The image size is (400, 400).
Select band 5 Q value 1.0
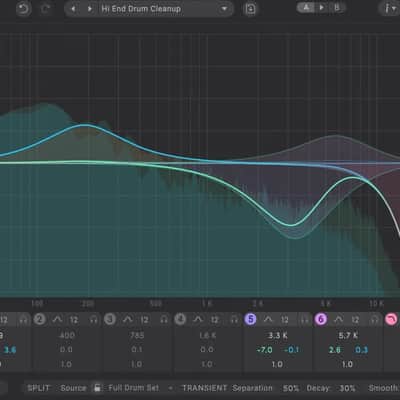pyautogui.click(x=277, y=364)
